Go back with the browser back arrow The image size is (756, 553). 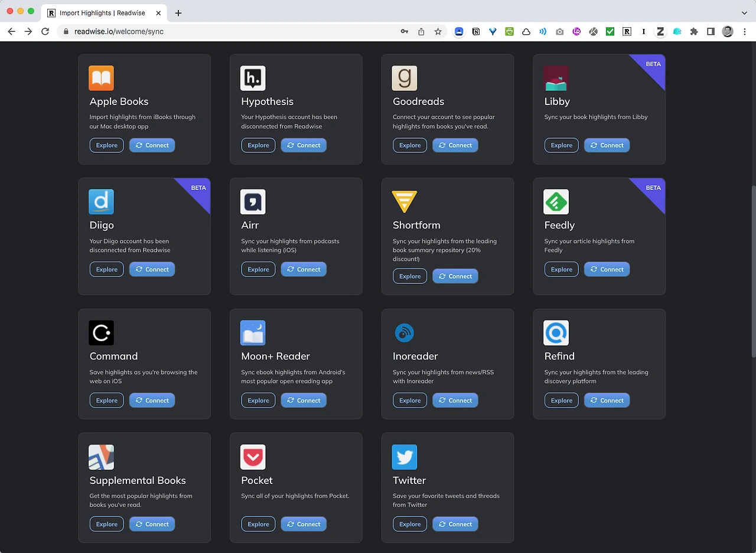[x=12, y=31]
